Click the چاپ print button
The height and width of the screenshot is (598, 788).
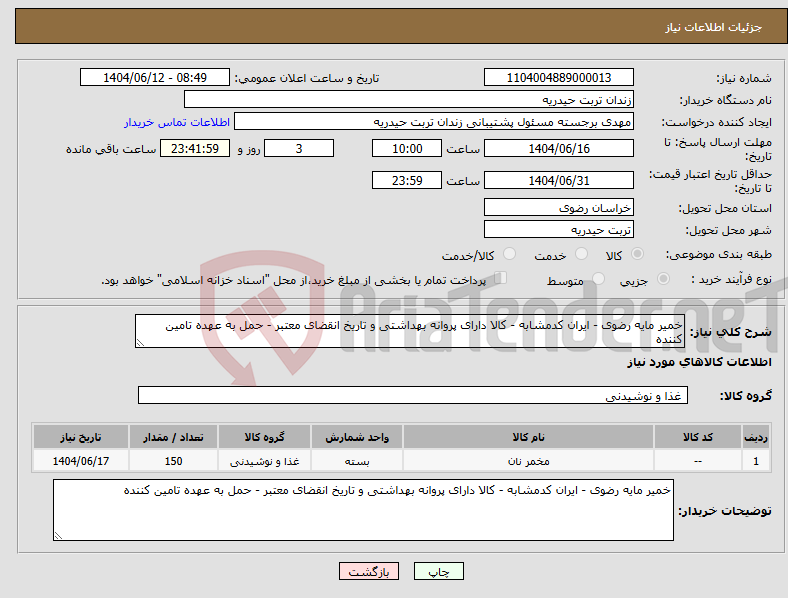[x=439, y=571]
